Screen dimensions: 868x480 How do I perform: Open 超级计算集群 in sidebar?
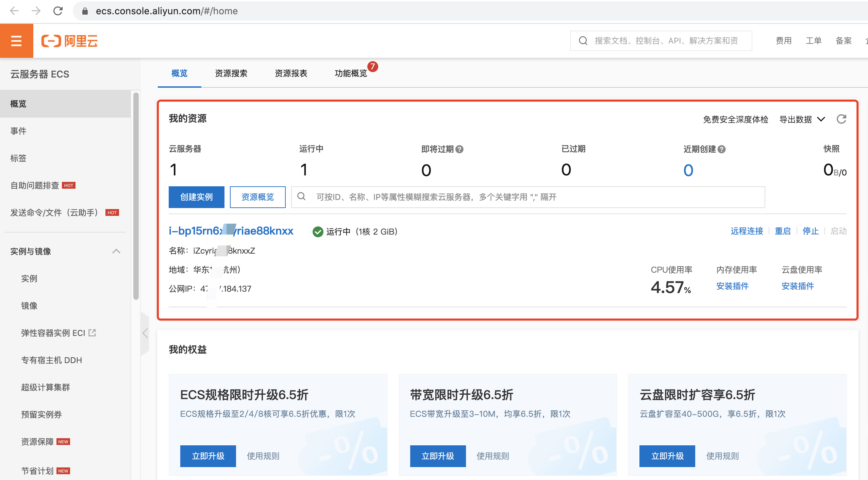pyautogui.click(x=46, y=387)
